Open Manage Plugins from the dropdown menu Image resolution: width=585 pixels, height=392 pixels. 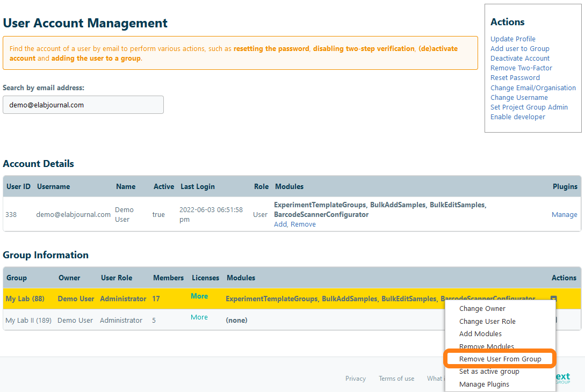pyautogui.click(x=484, y=384)
